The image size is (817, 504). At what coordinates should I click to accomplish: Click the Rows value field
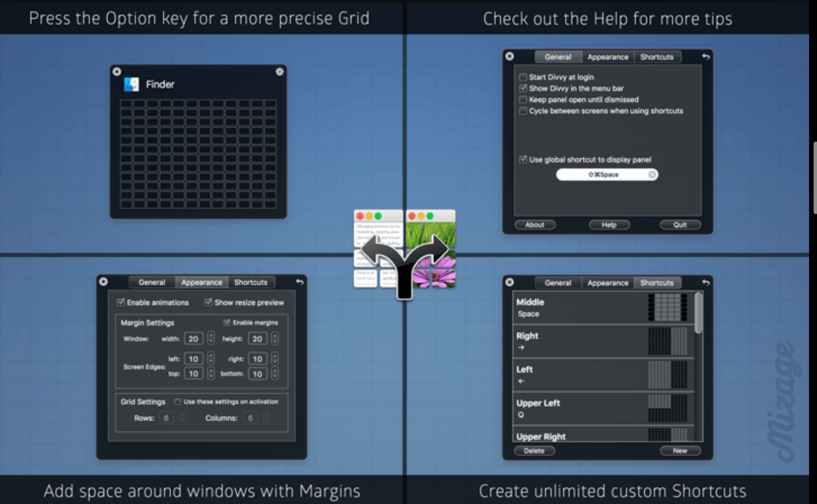[x=166, y=418]
